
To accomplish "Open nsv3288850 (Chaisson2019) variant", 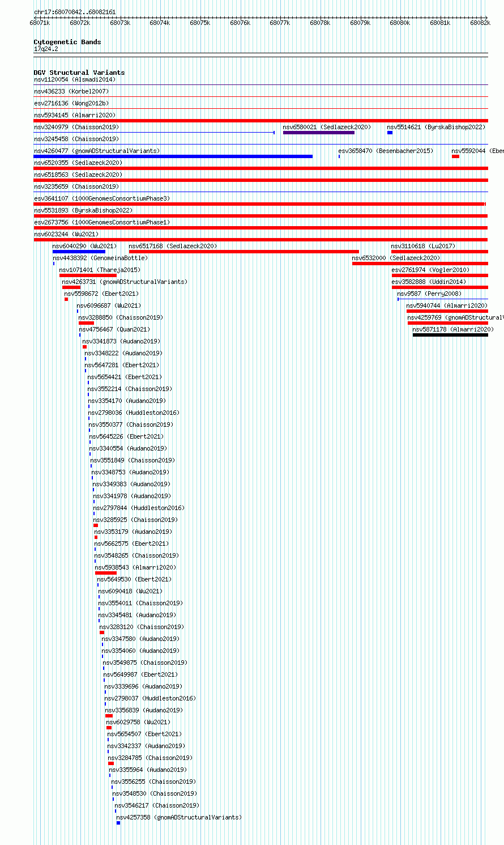I will [x=121, y=317].
